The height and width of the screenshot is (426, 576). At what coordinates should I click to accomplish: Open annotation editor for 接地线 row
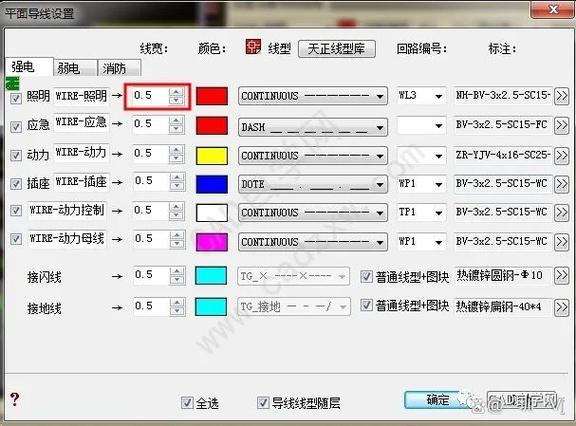pyautogui.click(x=562, y=307)
